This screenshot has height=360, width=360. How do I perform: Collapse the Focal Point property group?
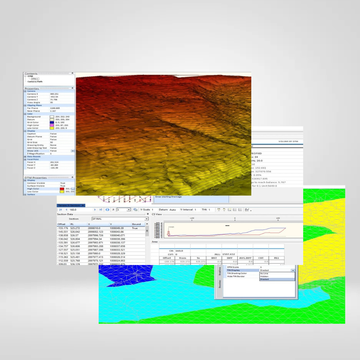click(x=25, y=159)
